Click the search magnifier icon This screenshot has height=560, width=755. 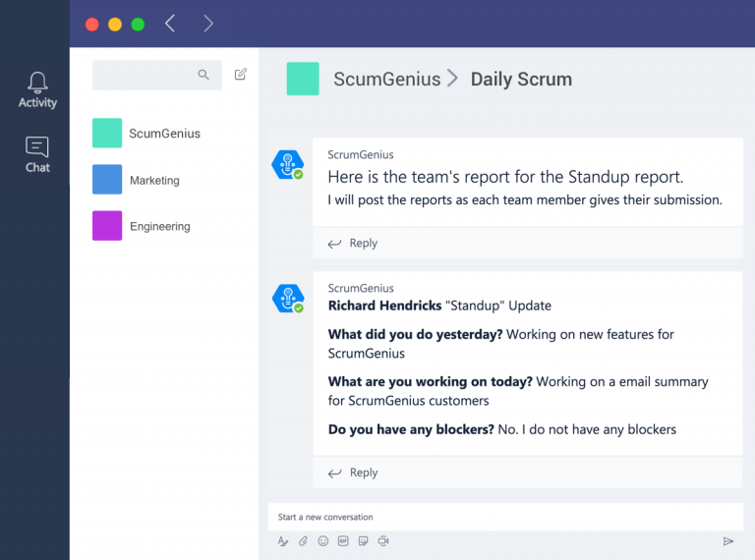coord(203,75)
